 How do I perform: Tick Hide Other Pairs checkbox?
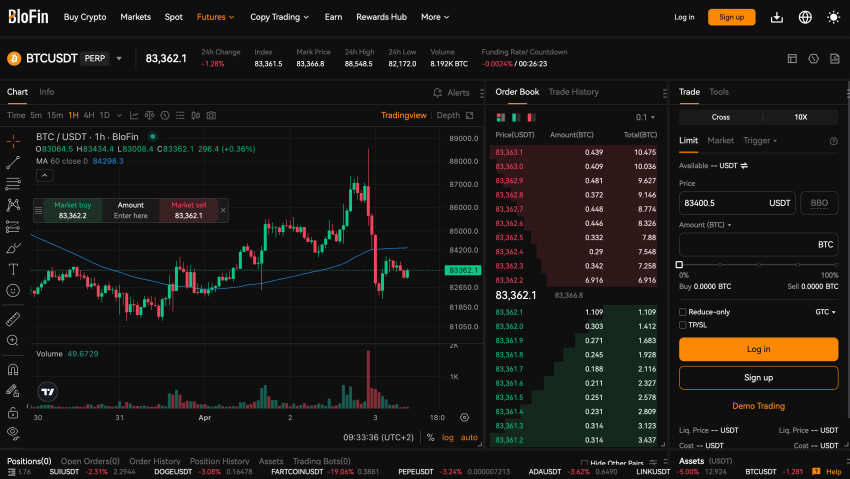click(584, 463)
